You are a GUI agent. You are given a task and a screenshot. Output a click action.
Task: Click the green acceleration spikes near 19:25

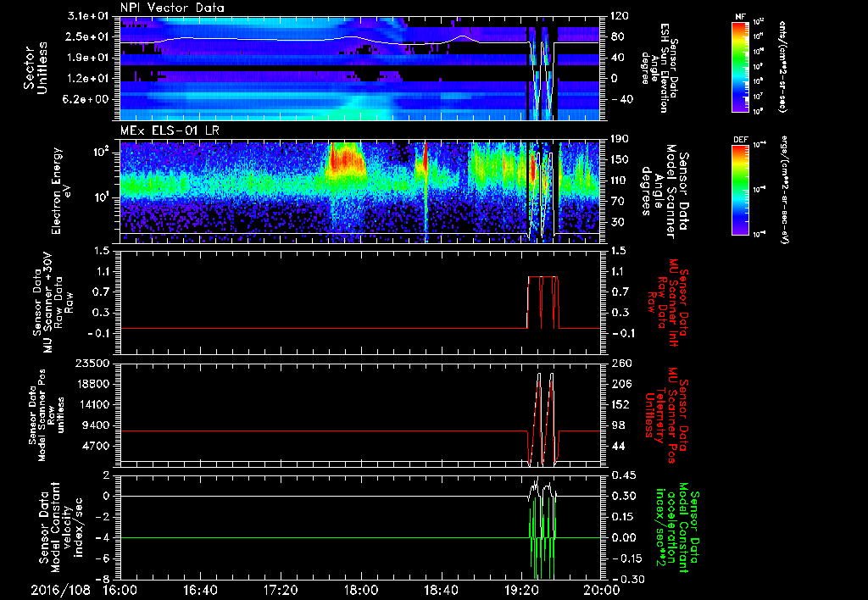click(542, 540)
